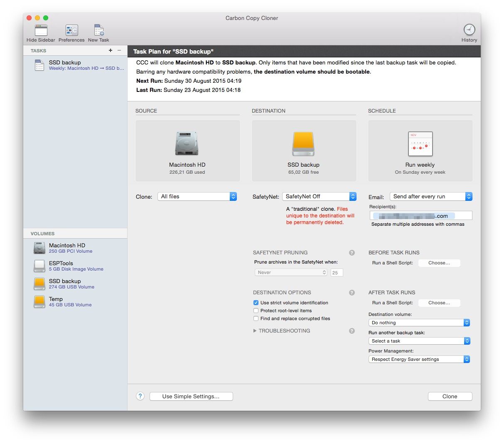Click the Next Run date text
The height and width of the screenshot is (444, 504).
tap(189, 81)
